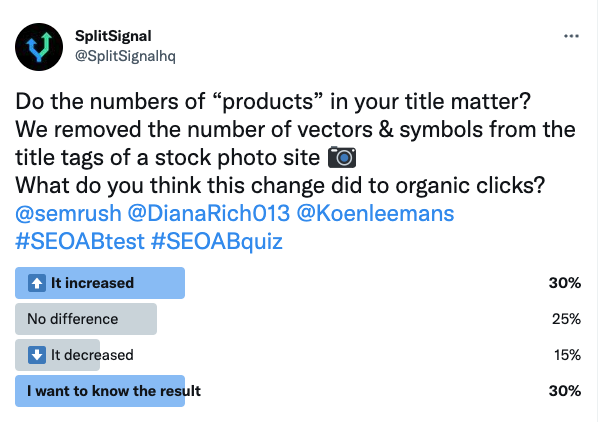Open the SplitSignal profile avatar
The image size is (599, 422).
click(39, 47)
